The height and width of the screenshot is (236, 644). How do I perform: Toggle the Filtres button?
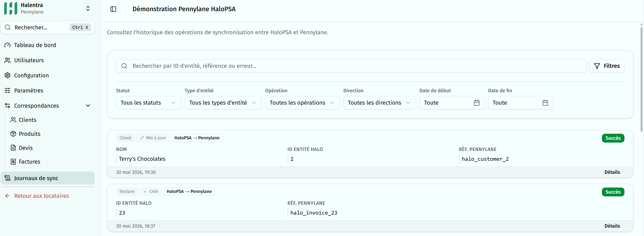click(x=607, y=66)
